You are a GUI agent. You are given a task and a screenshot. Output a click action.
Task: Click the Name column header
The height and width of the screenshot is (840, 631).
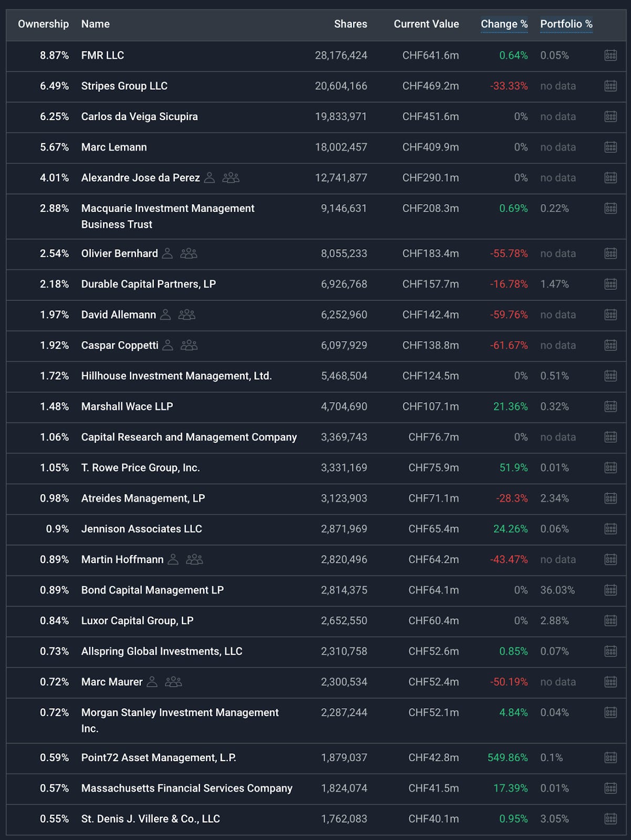tap(96, 24)
